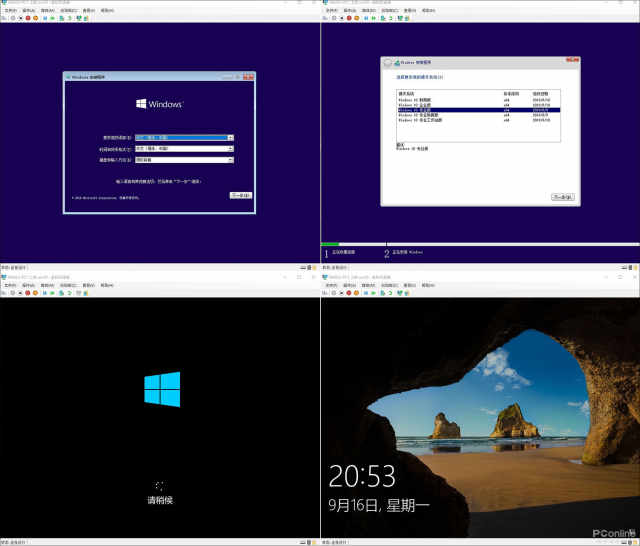Click back arrow in edition-selection setup dialog
The width and height of the screenshot is (640, 546).
pyautogui.click(x=387, y=63)
